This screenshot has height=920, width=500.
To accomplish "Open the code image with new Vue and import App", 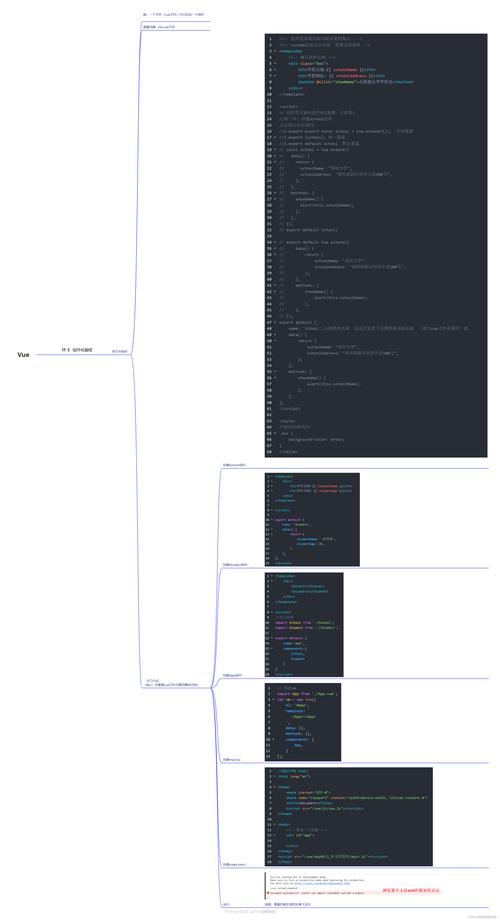I will tap(303, 722).
